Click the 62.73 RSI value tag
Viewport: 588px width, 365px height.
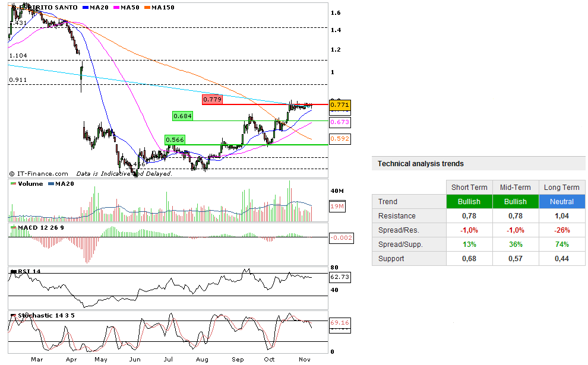click(x=340, y=277)
